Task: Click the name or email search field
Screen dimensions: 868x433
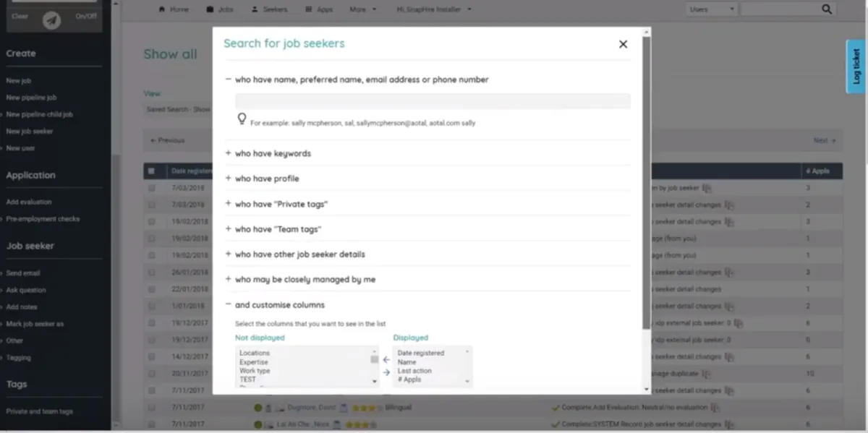Action: (433, 101)
